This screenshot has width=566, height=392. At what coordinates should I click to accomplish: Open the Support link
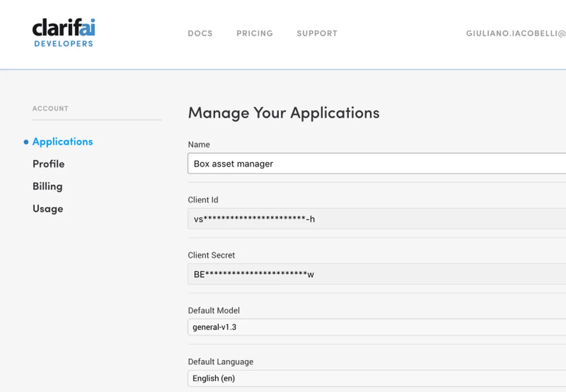click(317, 33)
